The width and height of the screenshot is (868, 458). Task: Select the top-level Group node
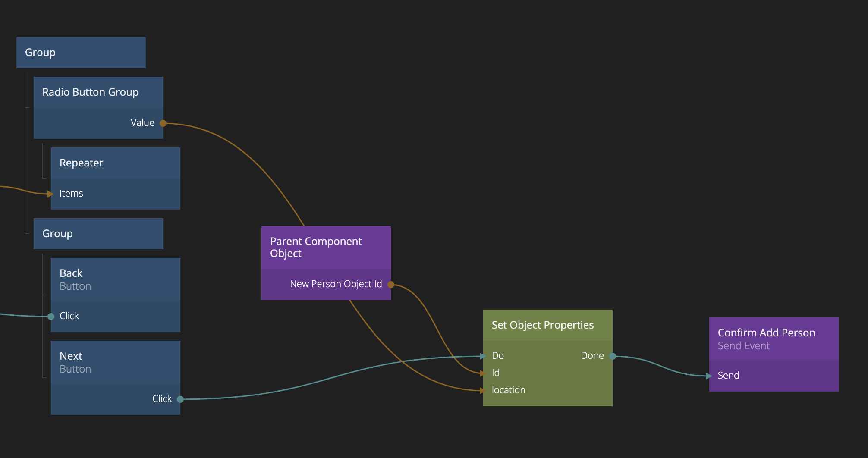coord(81,53)
